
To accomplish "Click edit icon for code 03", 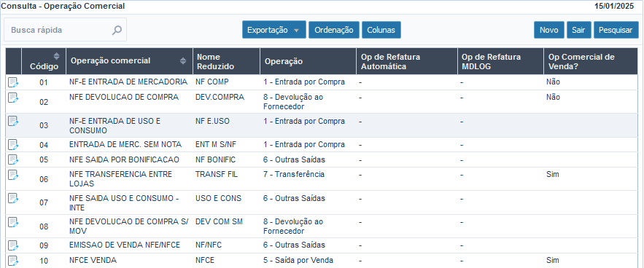I will coord(13,121).
